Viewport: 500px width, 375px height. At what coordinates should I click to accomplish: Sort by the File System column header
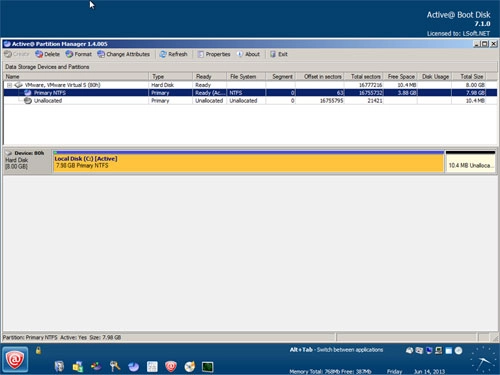[246, 76]
